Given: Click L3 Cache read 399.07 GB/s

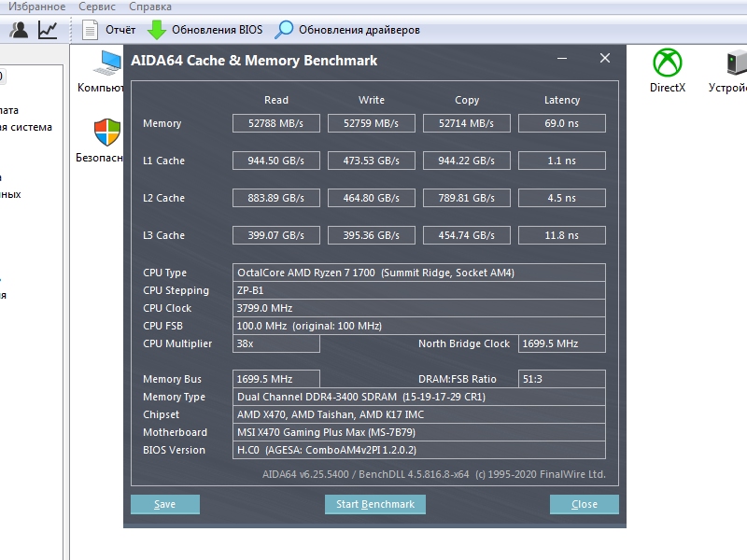Looking at the screenshot, I should (x=276, y=235).
